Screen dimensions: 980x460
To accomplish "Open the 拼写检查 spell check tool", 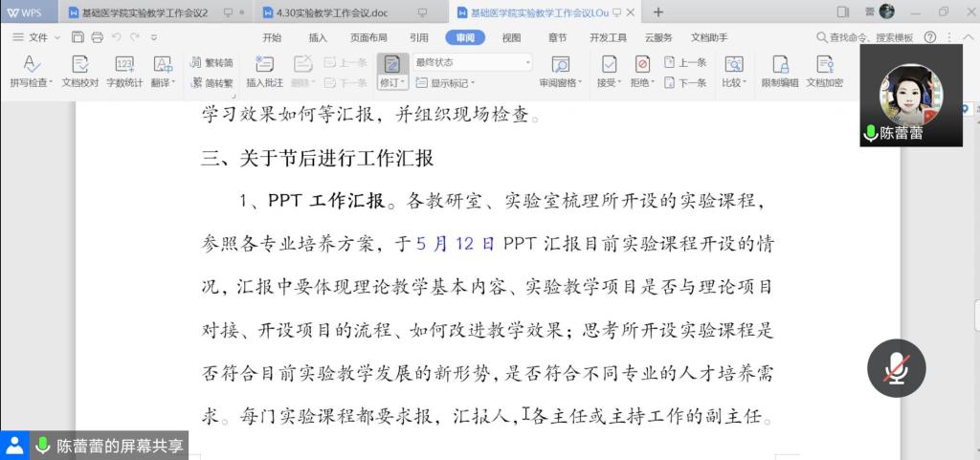I will coord(31,65).
